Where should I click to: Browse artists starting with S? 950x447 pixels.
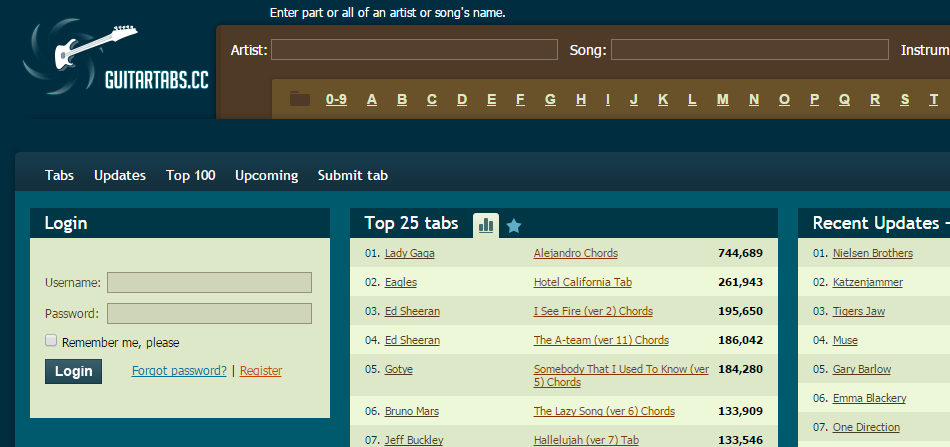click(x=905, y=99)
